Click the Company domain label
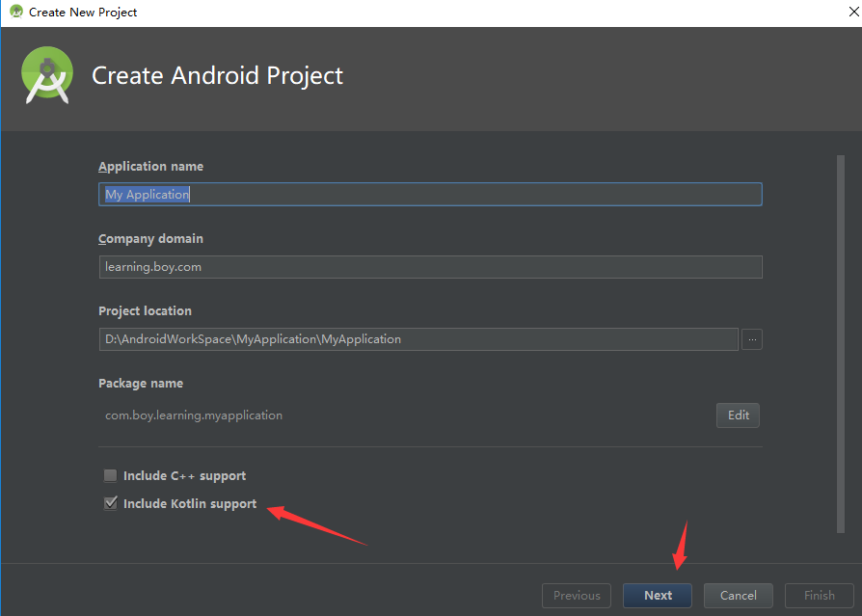Image resolution: width=862 pixels, height=616 pixels. pos(150,239)
